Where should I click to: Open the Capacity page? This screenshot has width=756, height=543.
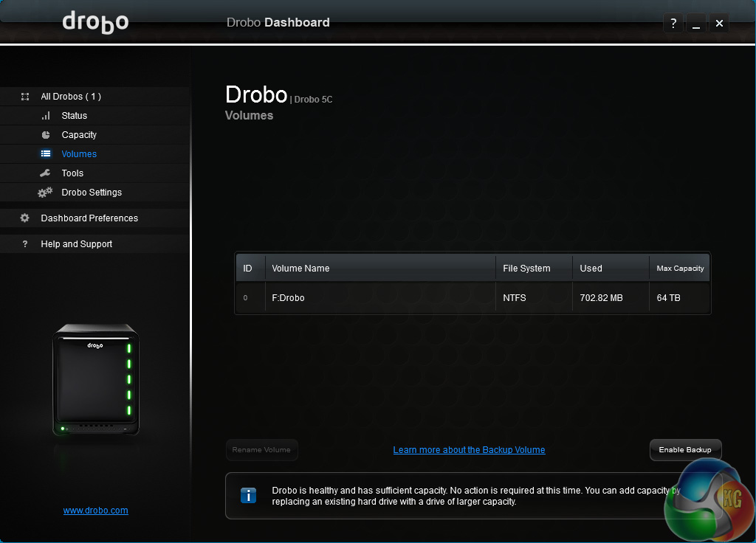(95, 135)
